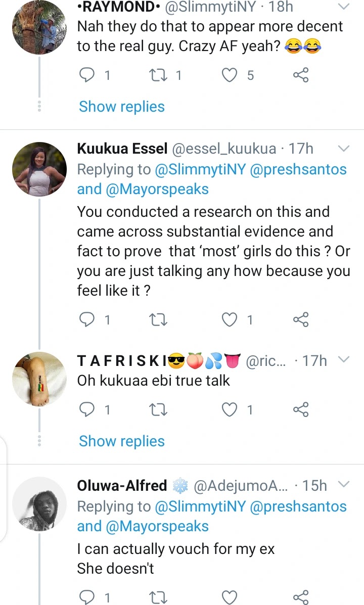Open dropdown arrow on TAFRISKI's tweet
This screenshot has width=364, height=605.
pyautogui.click(x=343, y=360)
